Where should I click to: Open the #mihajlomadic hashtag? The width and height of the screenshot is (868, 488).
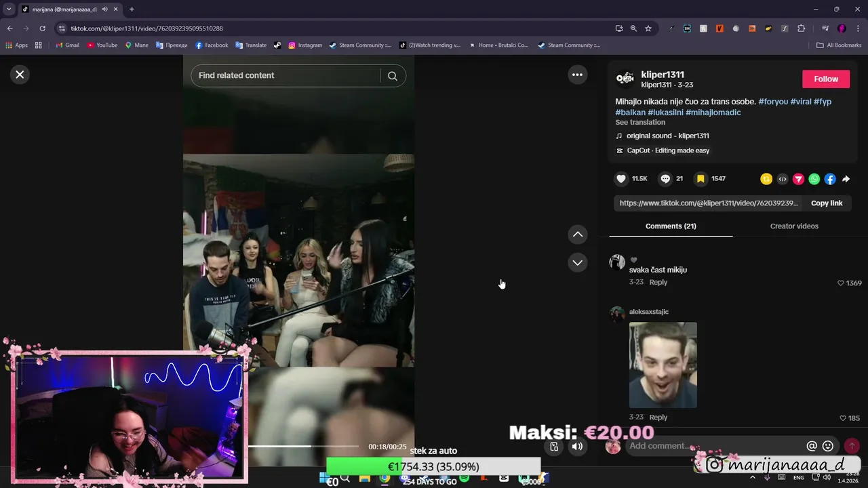tap(713, 113)
